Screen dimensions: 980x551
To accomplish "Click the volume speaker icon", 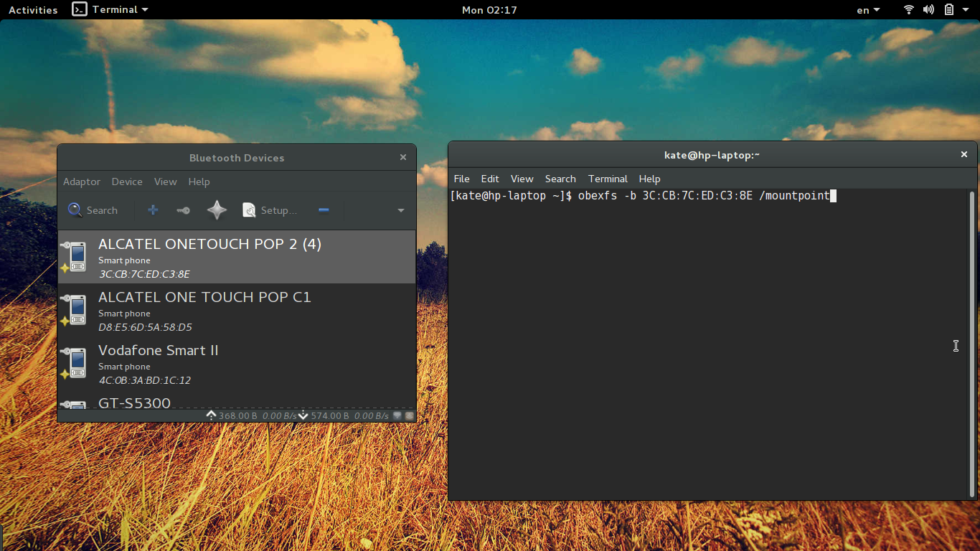I will (x=928, y=10).
